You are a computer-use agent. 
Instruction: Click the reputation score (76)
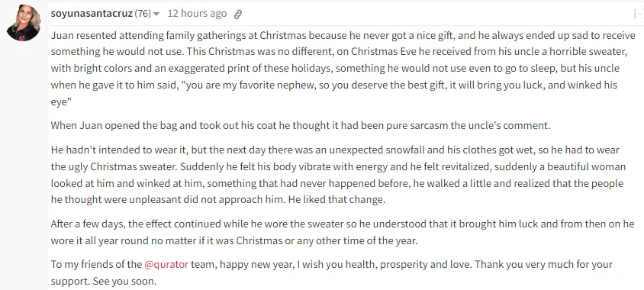(143, 14)
